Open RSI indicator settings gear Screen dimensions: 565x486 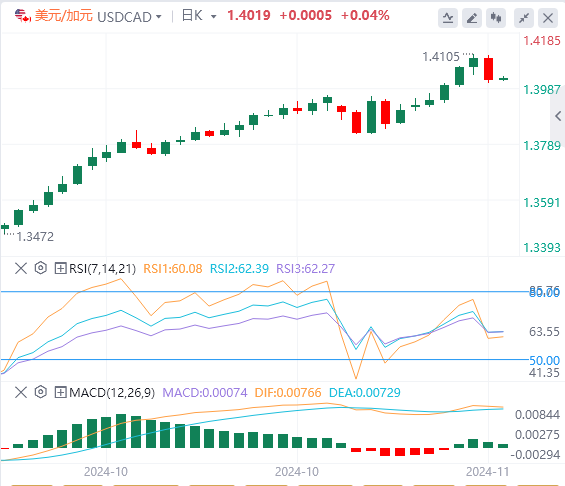[x=41, y=268]
